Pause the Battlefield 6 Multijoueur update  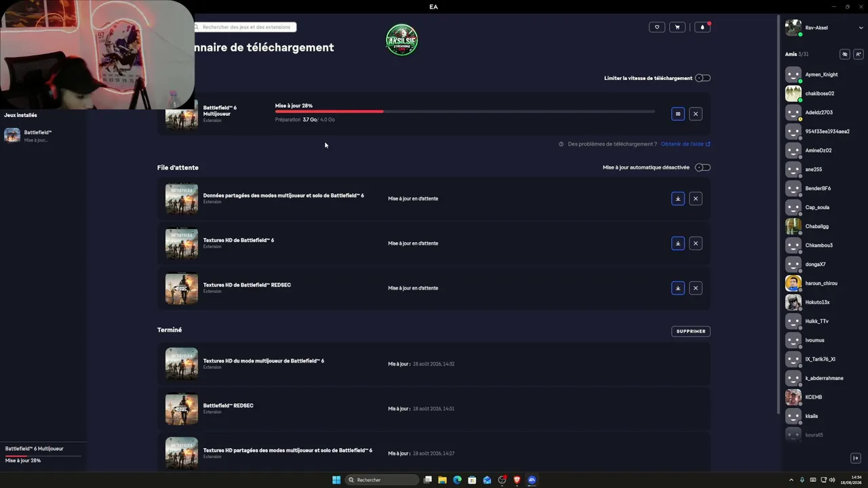[677, 114]
